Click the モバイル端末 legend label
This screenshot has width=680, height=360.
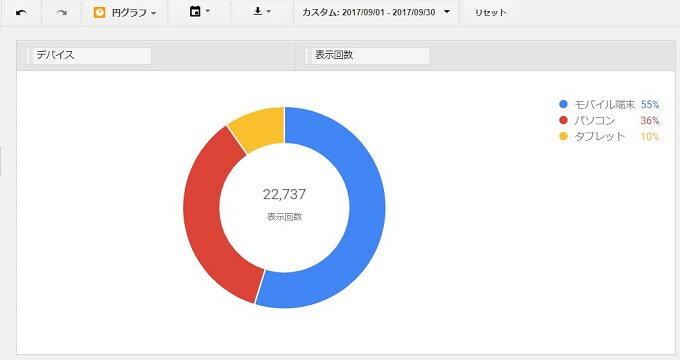[x=605, y=105]
